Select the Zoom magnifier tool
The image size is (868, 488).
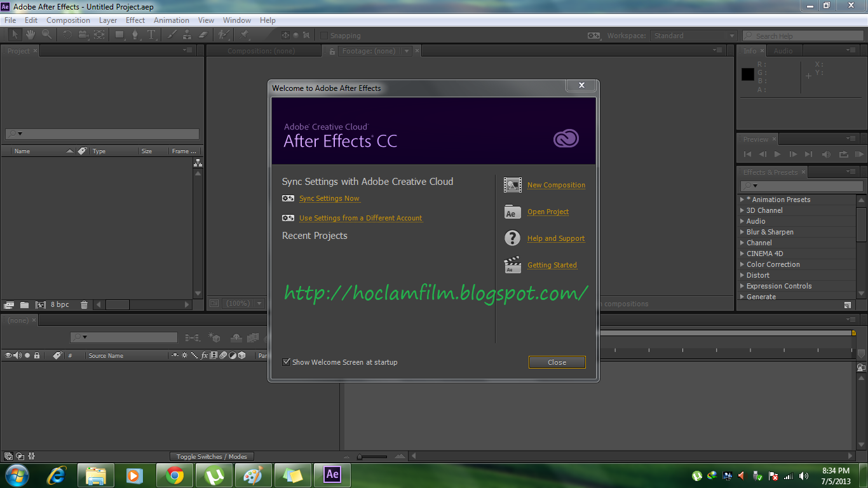[46, 35]
